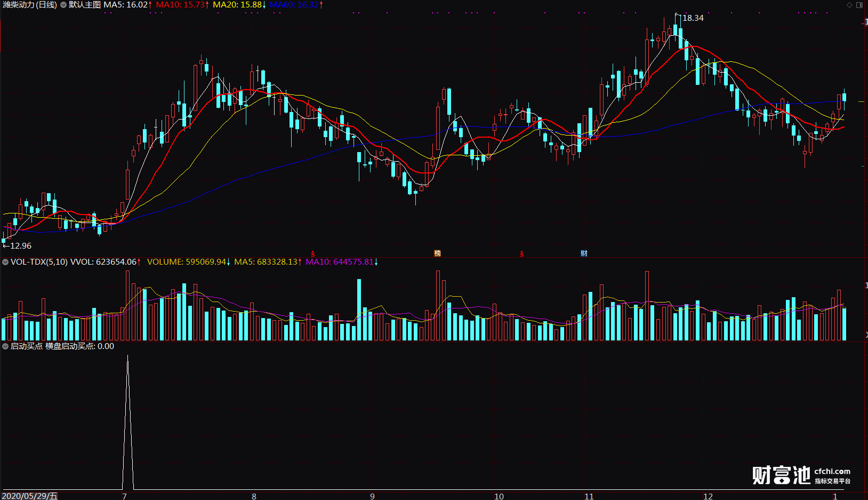Click month 8 on the time axis

(x=254, y=496)
